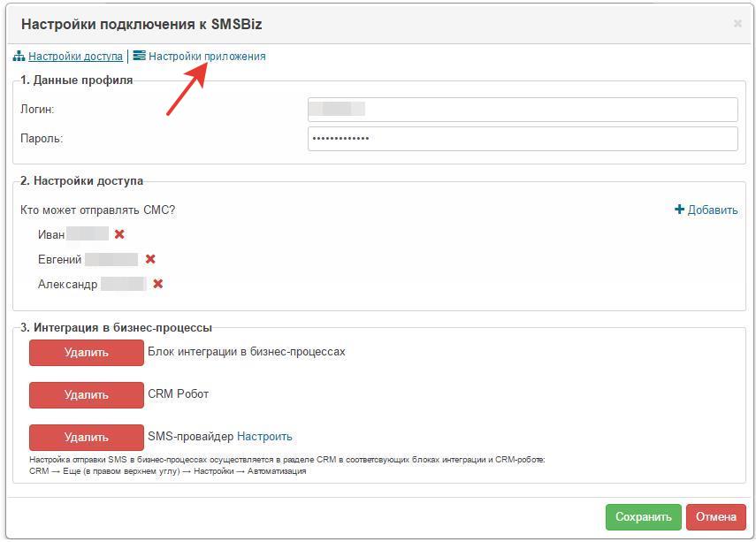Click the 1. Данные профиля heading
756x542 pixels.
77,80
